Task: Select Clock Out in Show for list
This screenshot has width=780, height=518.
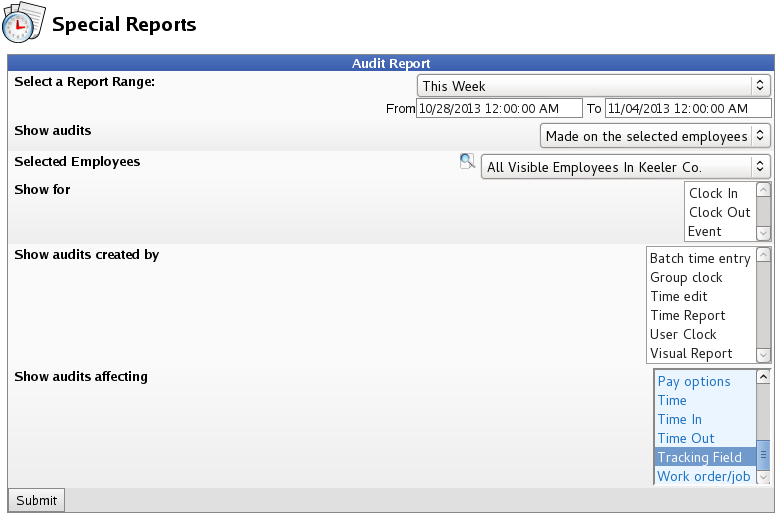Action: tap(720, 212)
